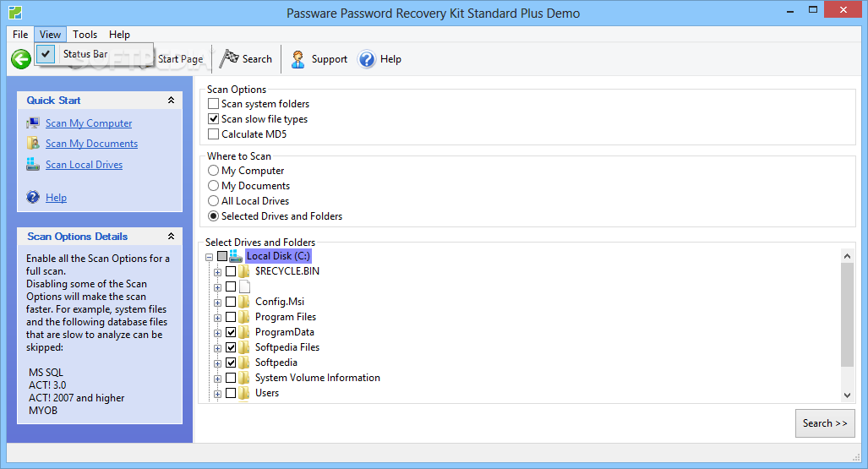This screenshot has height=469, width=868.
Task: Open the Scan My Documents link
Action: 91,144
